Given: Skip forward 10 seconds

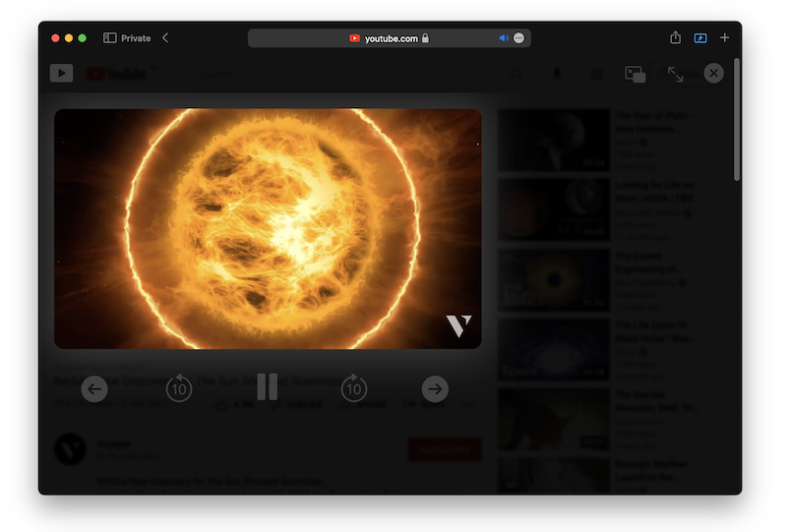Looking at the screenshot, I should 354,388.
